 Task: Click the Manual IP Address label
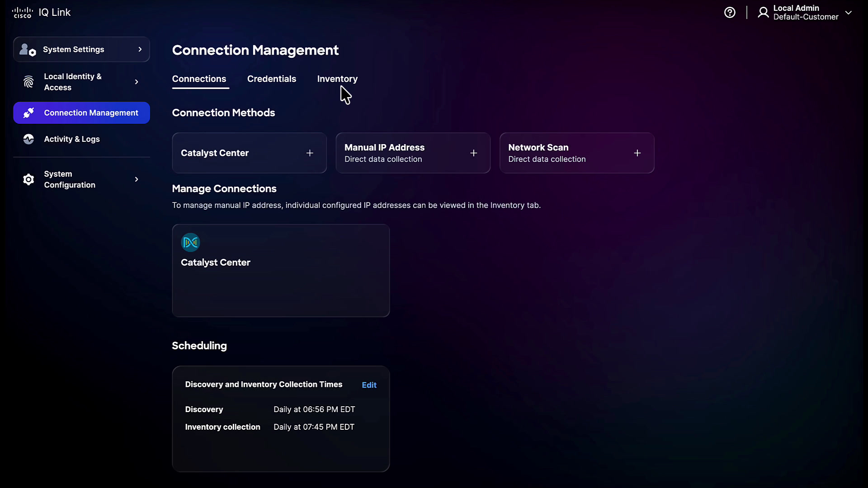tap(384, 147)
